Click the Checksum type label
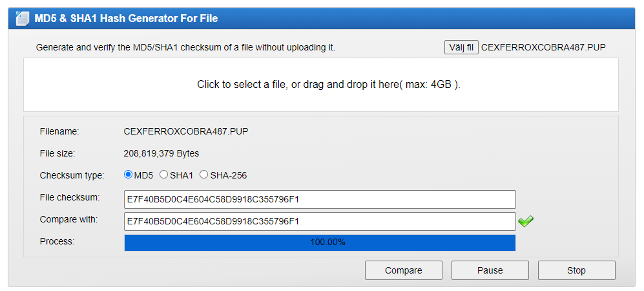The height and width of the screenshot is (291, 644). [72, 175]
